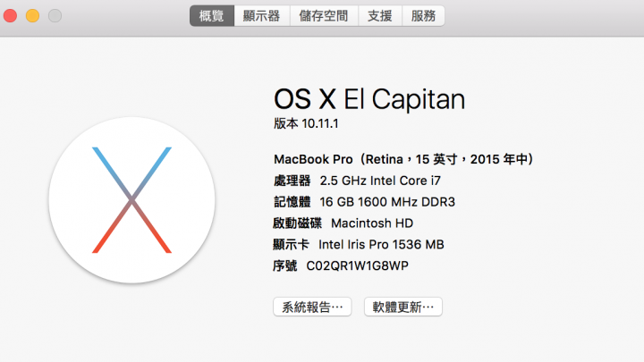Click memory value 16 GB 1600 MHz DDR3
Screen dimensions: 644x362
click(387, 202)
